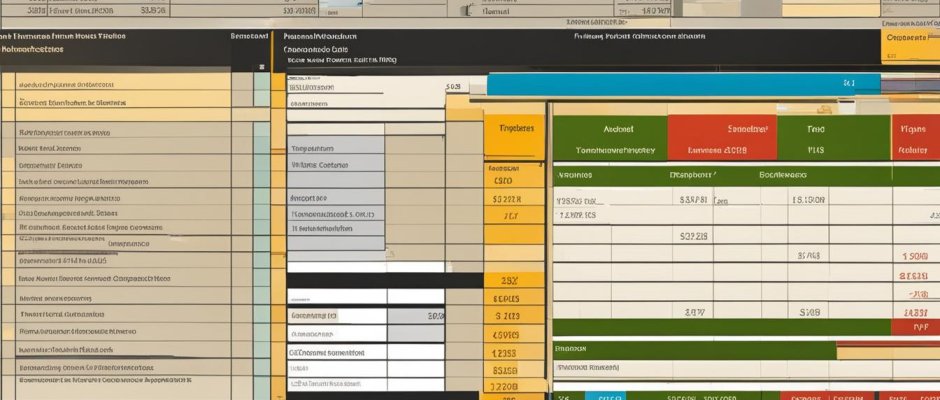Expand the green Bnuouon section bar
940x400 pixels.
(x=690, y=349)
